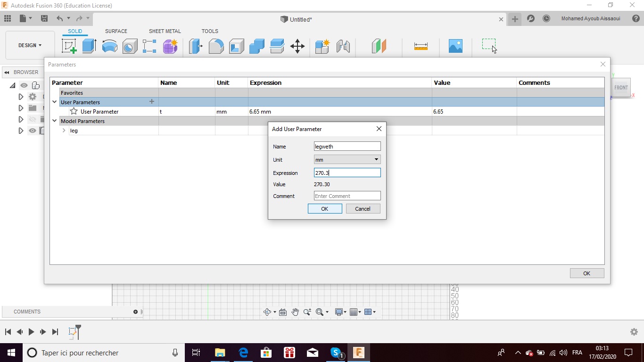The width and height of the screenshot is (644, 362).
Task: Click the Name field containing legweth
Action: [347, 146]
